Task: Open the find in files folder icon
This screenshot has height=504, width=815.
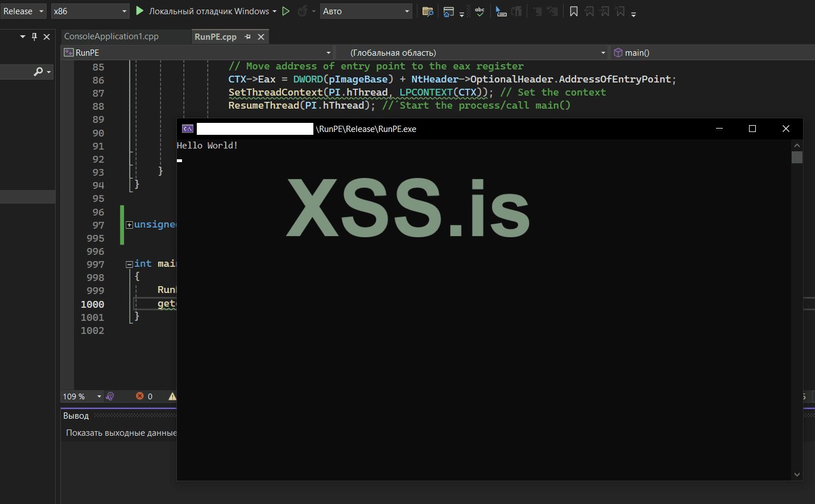Action: point(428,11)
